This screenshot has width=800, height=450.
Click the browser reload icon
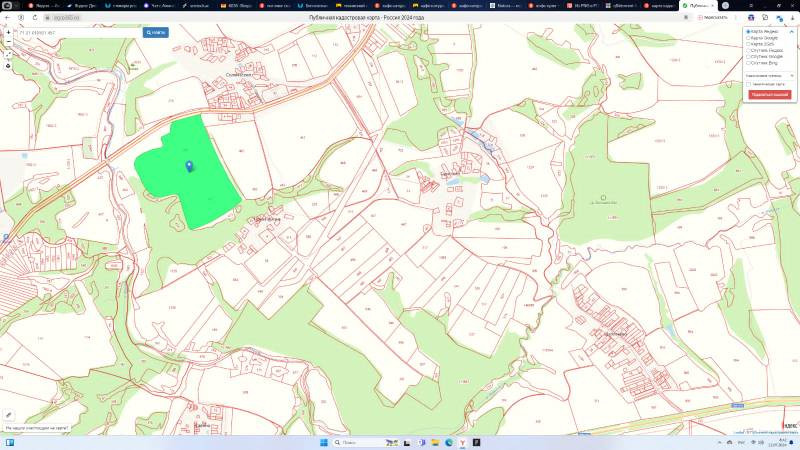(x=33, y=17)
